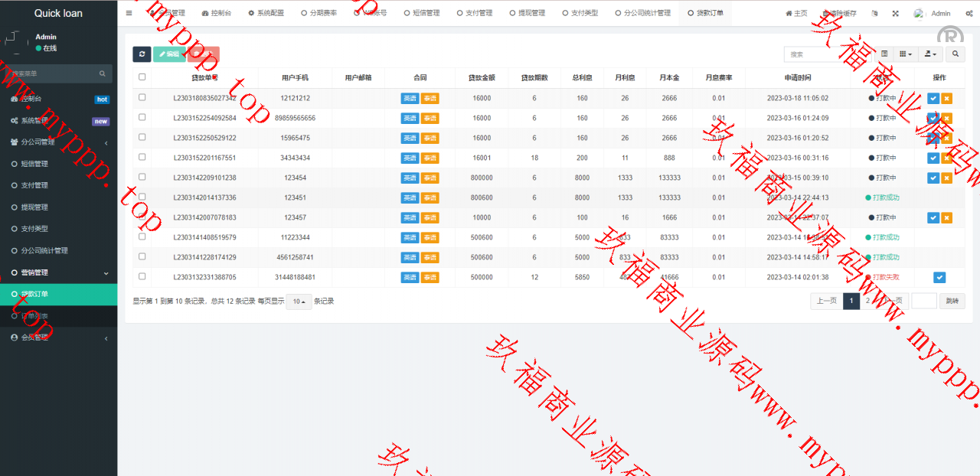Refresh the loan order table
Viewport: 980px width, 476px height.
pyautogui.click(x=142, y=54)
